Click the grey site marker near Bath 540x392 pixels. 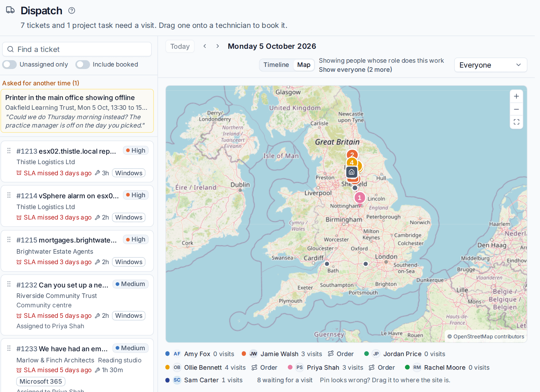(327, 264)
